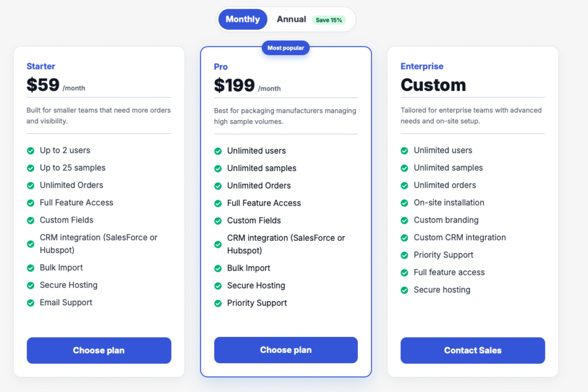Click the checkmark icon beside On-site installation
This screenshot has height=392, width=588.
(405, 203)
